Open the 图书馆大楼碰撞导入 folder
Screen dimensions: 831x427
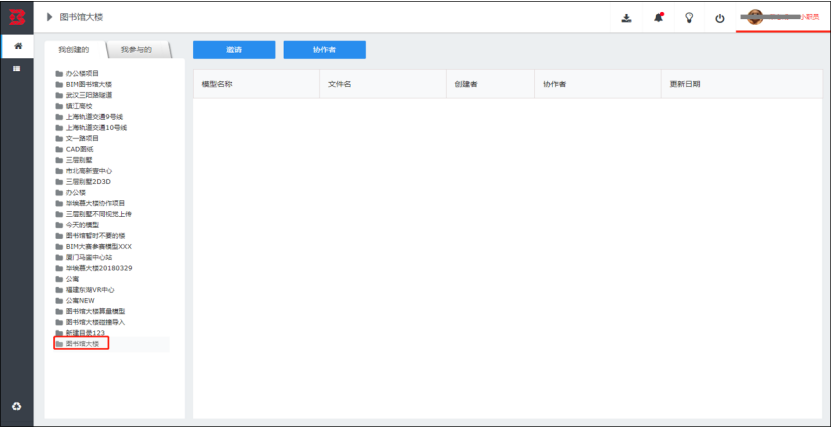pyautogui.click(x=91, y=322)
